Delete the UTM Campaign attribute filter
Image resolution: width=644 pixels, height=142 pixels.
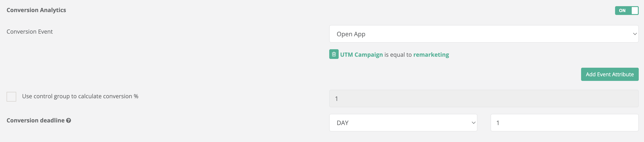tap(334, 54)
